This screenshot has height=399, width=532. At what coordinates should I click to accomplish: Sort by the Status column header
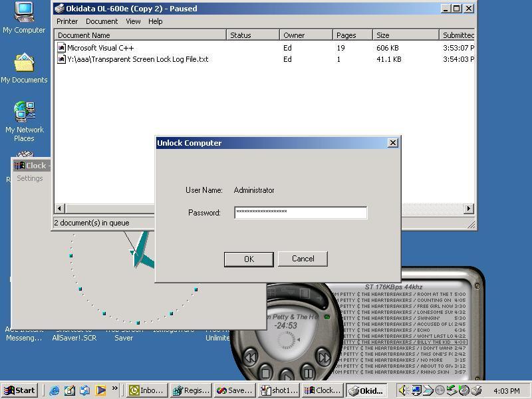click(x=253, y=35)
